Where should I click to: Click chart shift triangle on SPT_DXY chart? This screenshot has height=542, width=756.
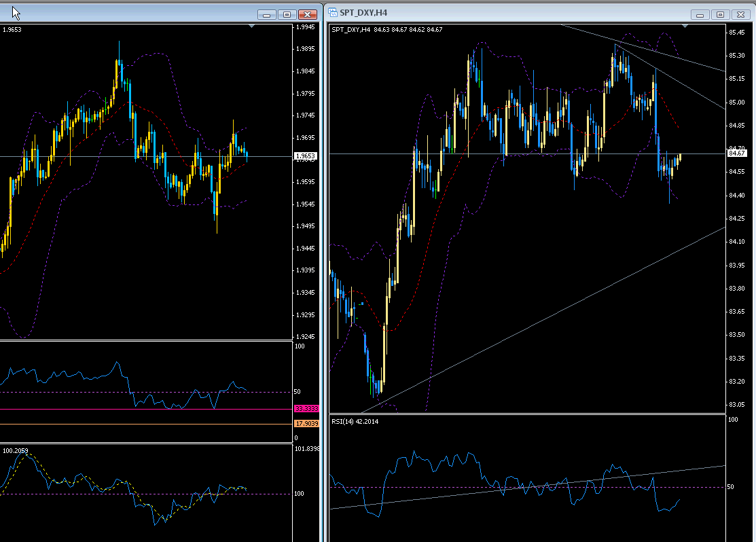point(685,26)
